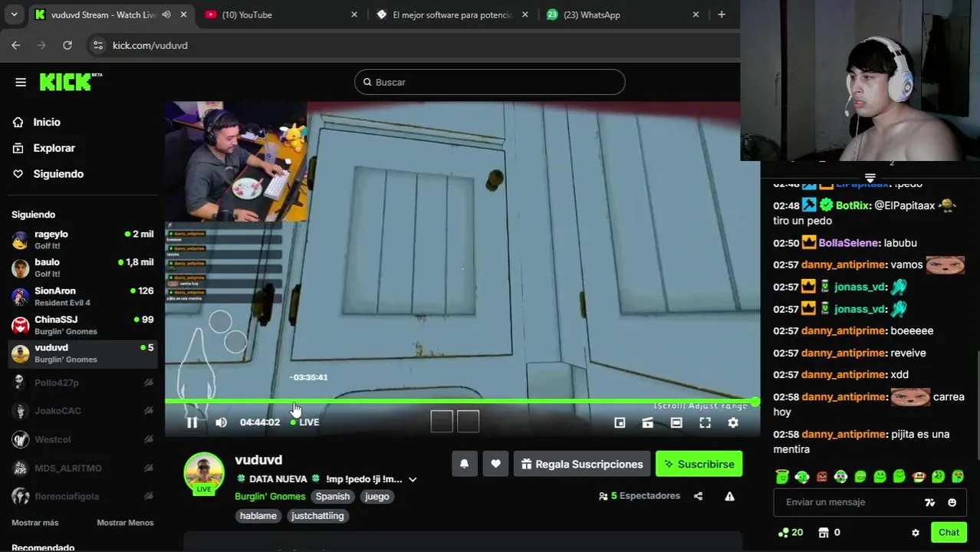Click the Suscribirse button

pyautogui.click(x=699, y=464)
